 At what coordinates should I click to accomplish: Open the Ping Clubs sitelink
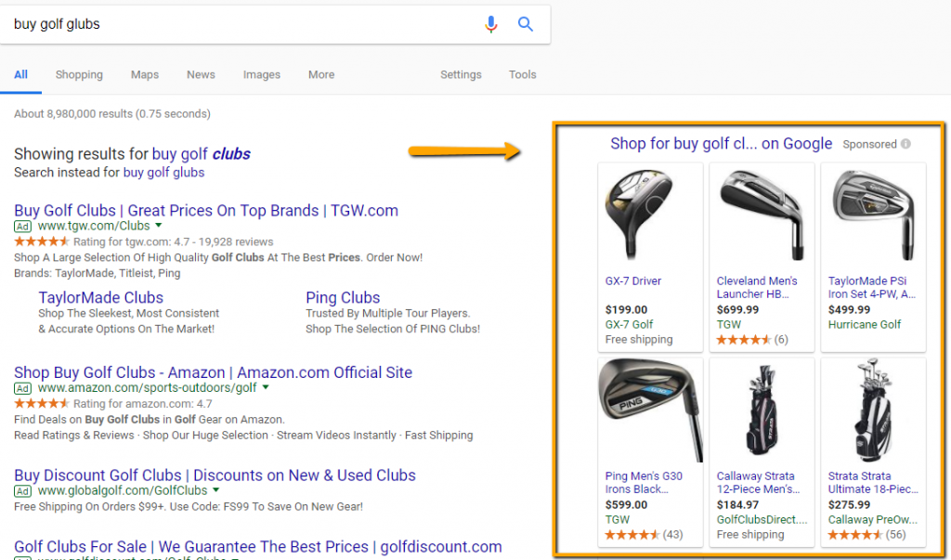pyautogui.click(x=343, y=297)
